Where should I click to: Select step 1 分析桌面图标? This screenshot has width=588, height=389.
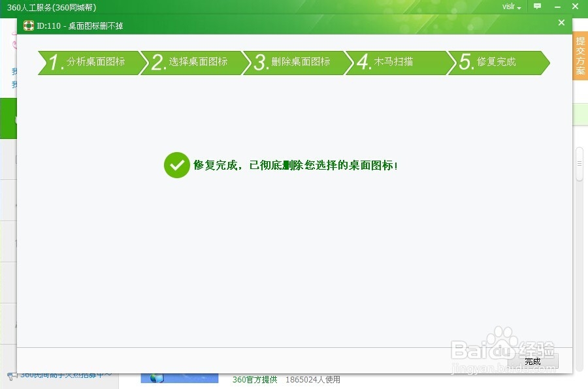(90, 63)
